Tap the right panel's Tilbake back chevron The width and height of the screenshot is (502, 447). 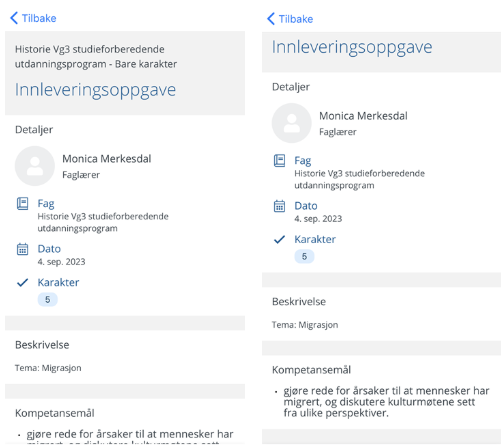[271, 19]
